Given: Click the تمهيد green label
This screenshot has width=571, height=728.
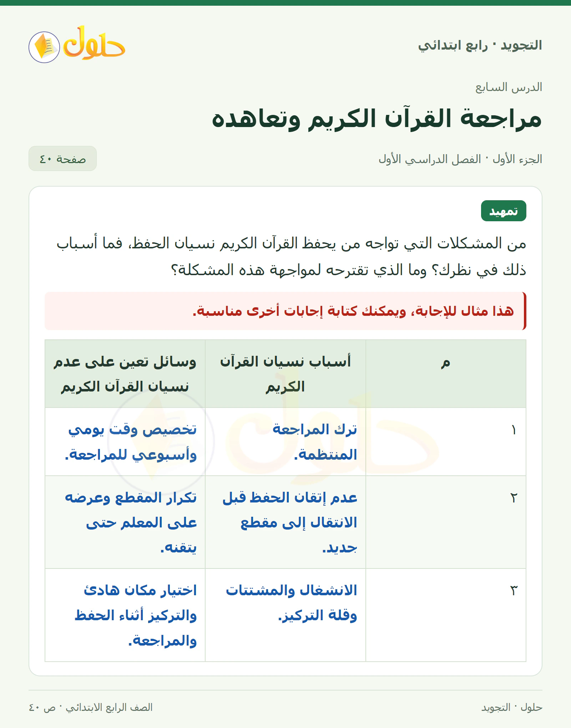Looking at the screenshot, I should (504, 211).
